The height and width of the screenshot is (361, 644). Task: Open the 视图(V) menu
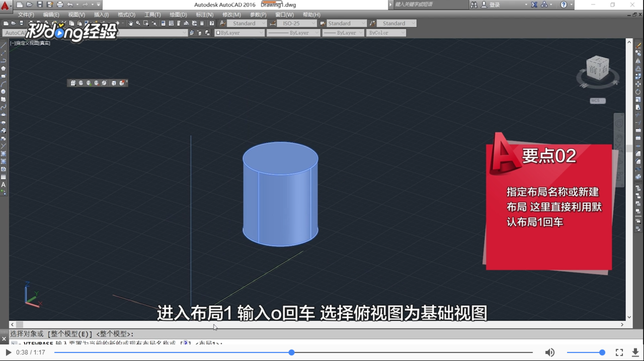coord(76,15)
